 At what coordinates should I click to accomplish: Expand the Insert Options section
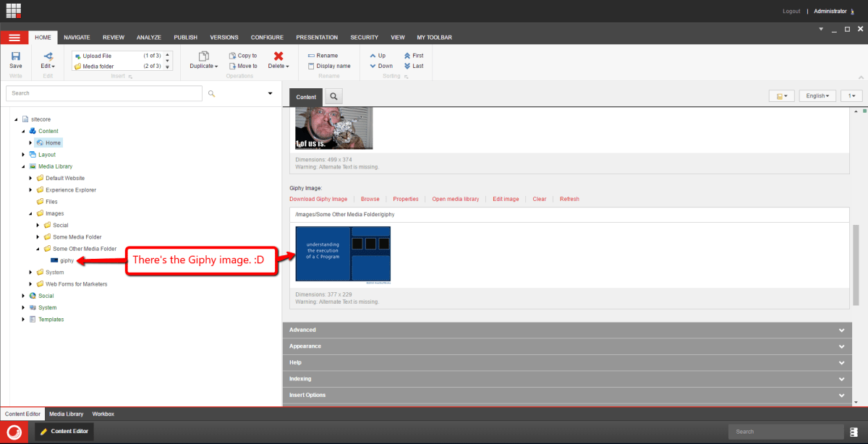pyautogui.click(x=564, y=395)
